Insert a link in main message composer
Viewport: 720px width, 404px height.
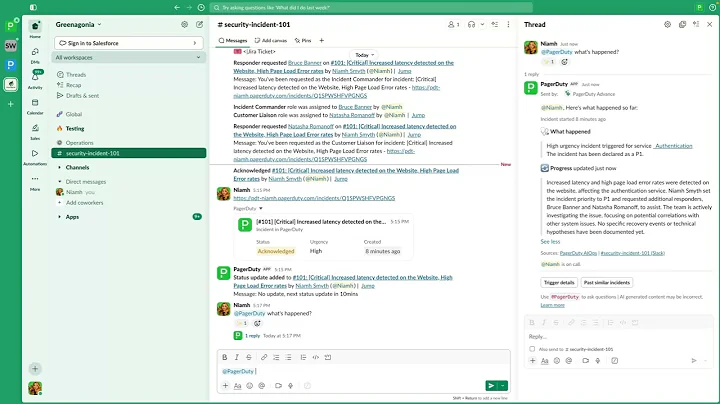coord(264,357)
